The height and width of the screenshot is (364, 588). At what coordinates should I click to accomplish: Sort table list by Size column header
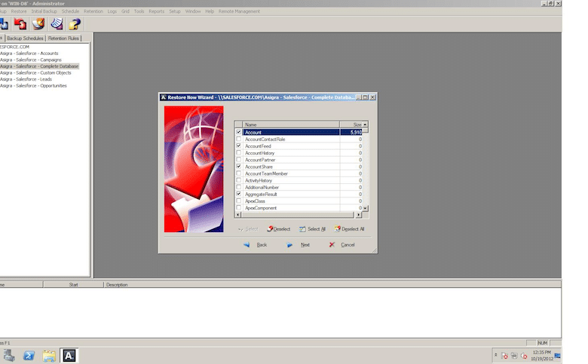351,124
